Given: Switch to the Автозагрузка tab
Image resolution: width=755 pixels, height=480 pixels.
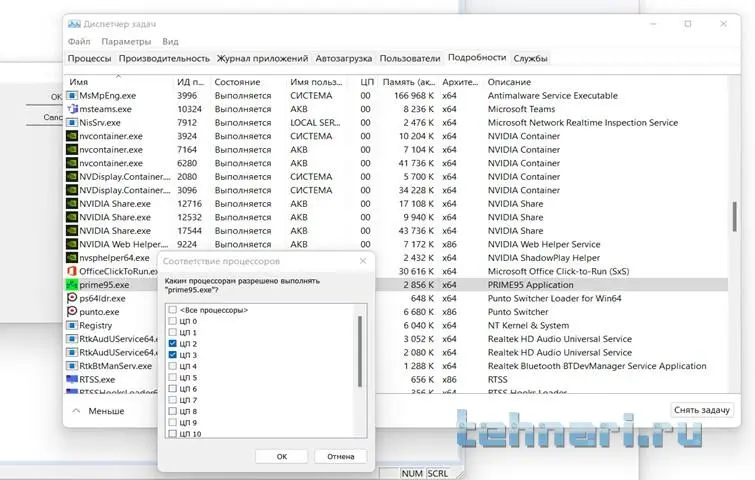Looking at the screenshot, I should (344, 58).
